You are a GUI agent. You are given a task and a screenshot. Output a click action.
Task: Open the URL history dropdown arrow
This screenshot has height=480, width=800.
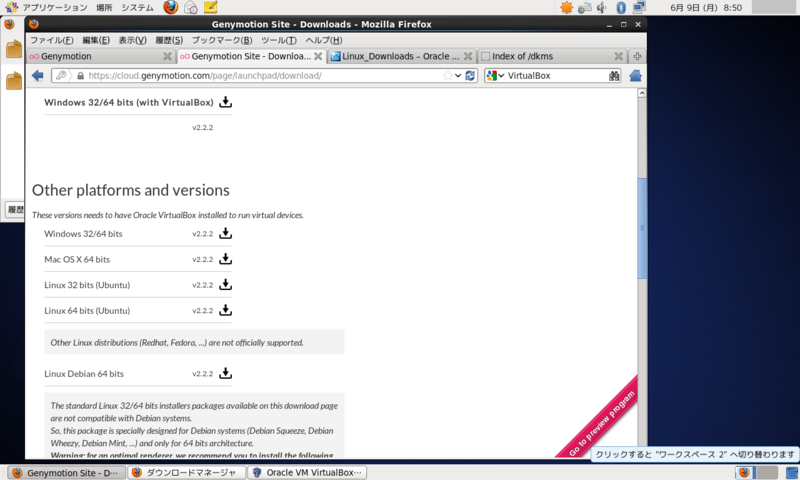pyautogui.click(x=458, y=75)
